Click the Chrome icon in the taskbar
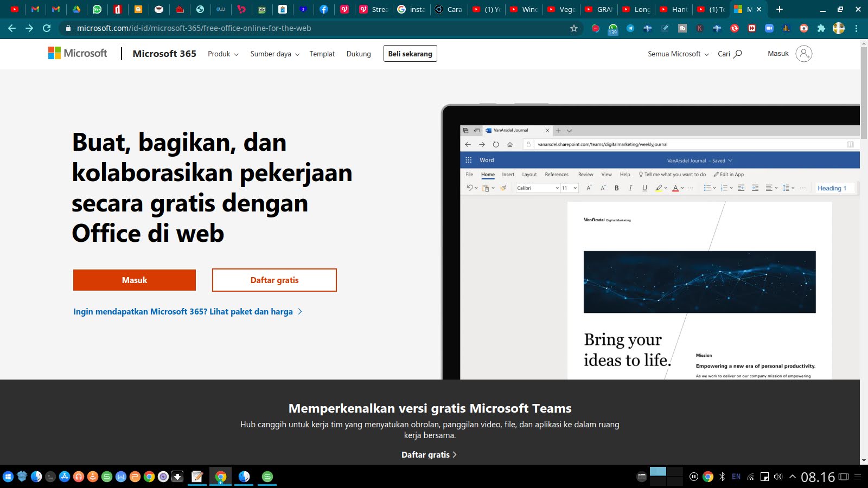Image resolution: width=868 pixels, height=488 pixels. click(220, 477)
